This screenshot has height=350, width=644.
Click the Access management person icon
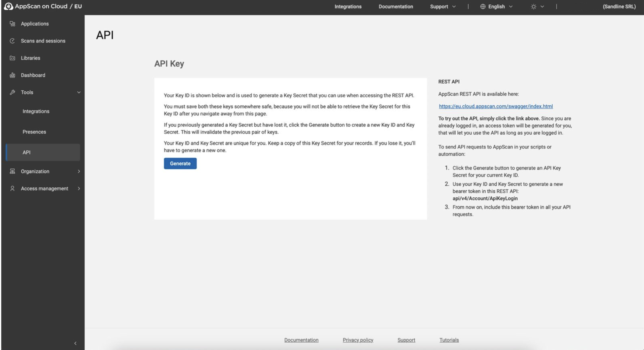[x=12, y=188]
